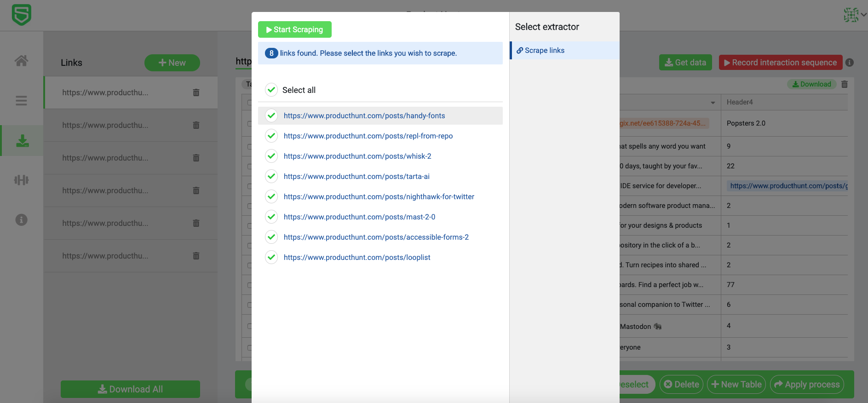The height and width of the screenshot is (403, 868).
Task: Uncheck the mast-2-0 link checkbox
Action: coord(271,217)
